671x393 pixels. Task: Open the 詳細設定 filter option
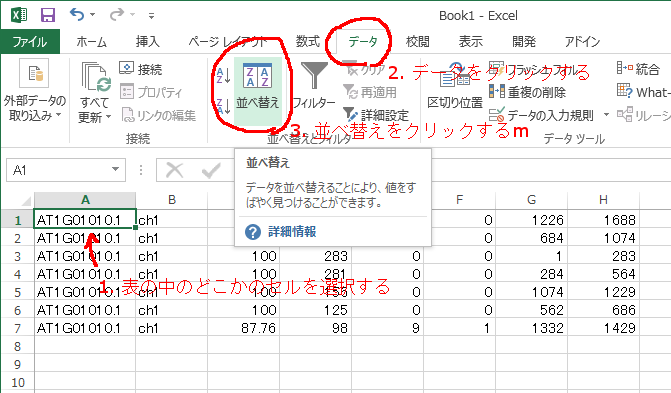click(376, 115)
